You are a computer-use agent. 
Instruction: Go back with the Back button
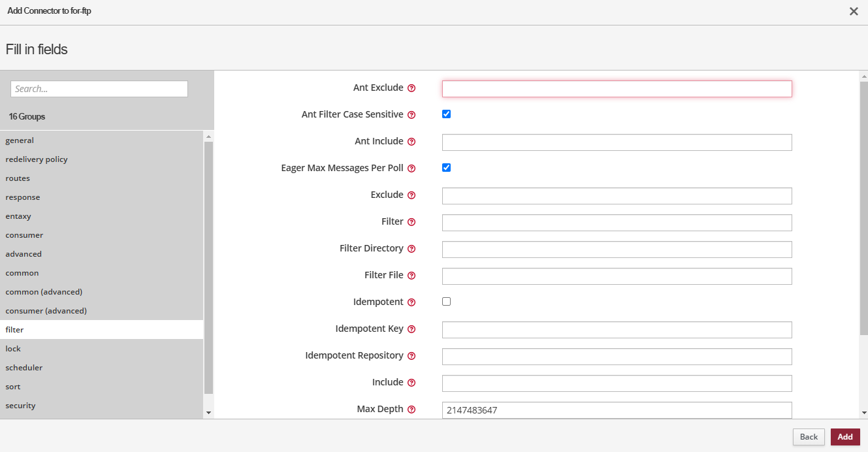(809, 437)
